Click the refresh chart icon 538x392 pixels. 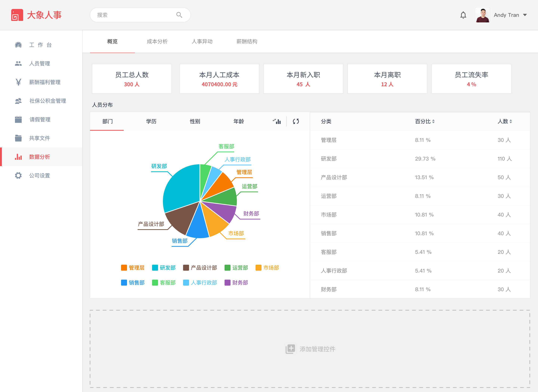coord(296,122)
